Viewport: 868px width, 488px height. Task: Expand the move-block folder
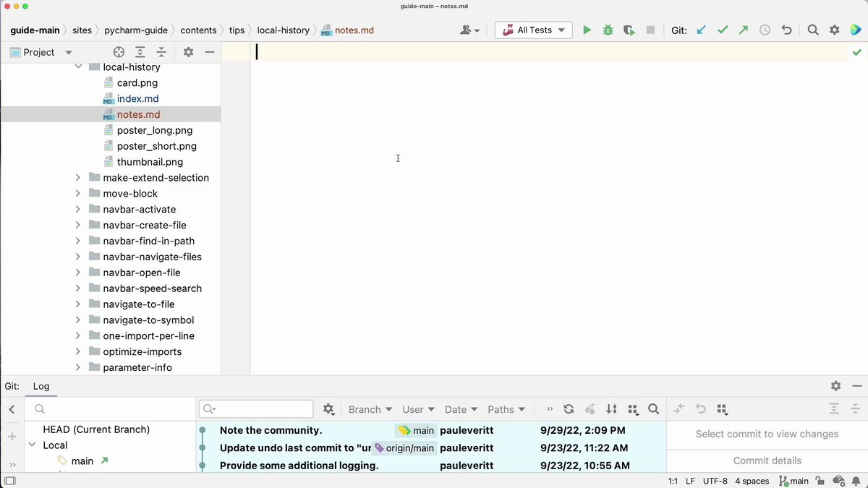tap(78, 193)
